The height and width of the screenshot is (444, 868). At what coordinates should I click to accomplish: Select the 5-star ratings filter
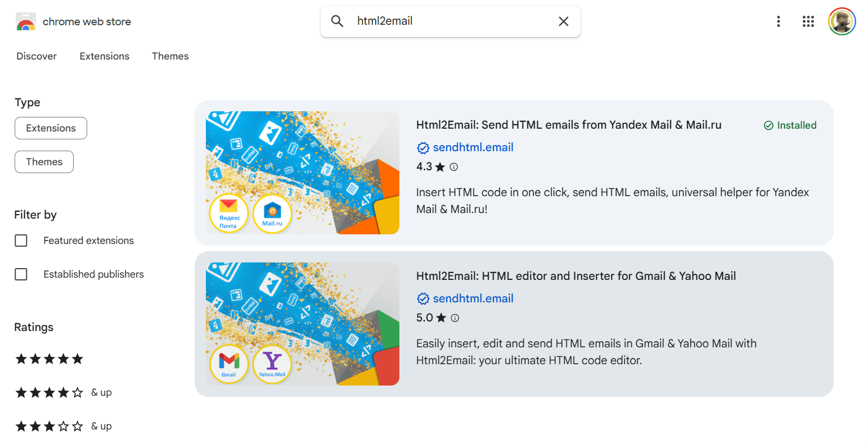coord(49,359)
